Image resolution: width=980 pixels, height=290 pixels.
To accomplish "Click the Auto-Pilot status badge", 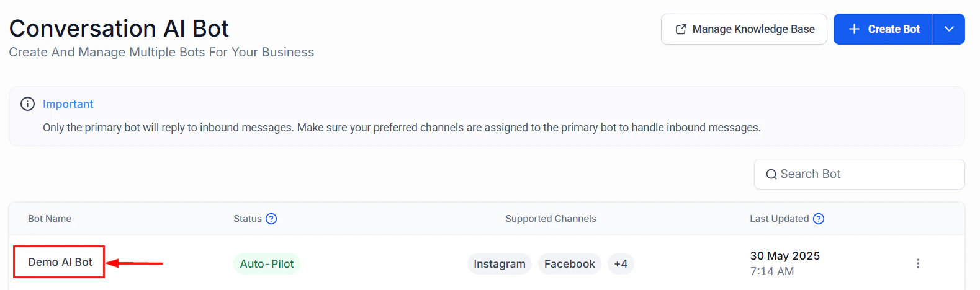I will click(x=267, y=263).
